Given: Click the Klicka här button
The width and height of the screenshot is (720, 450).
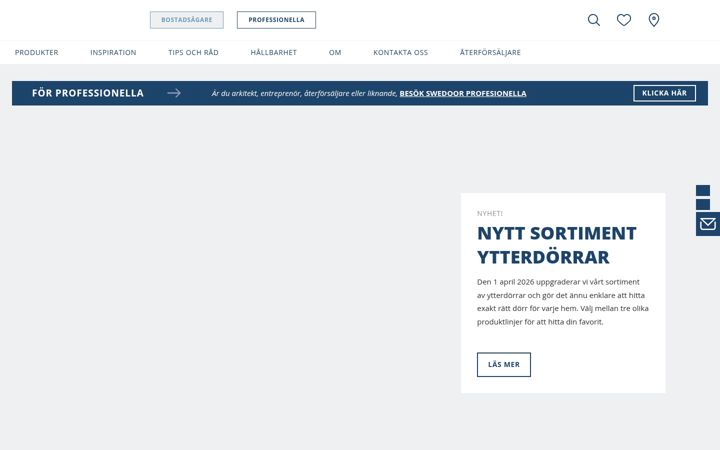Looking at the screenshot, I should point(664,93).
